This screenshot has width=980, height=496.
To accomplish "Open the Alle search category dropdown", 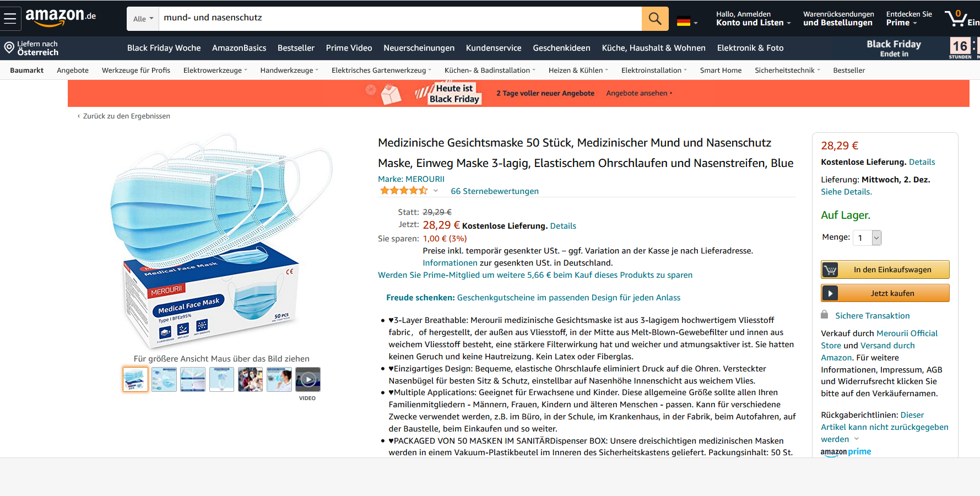I will pyautogui.click(x=143, y=19).
